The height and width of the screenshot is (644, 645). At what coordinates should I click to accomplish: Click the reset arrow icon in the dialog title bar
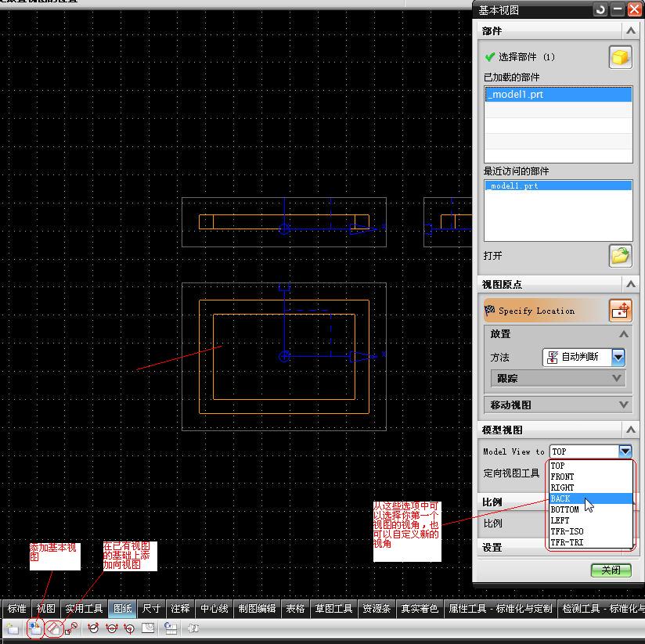click(600, 10)
